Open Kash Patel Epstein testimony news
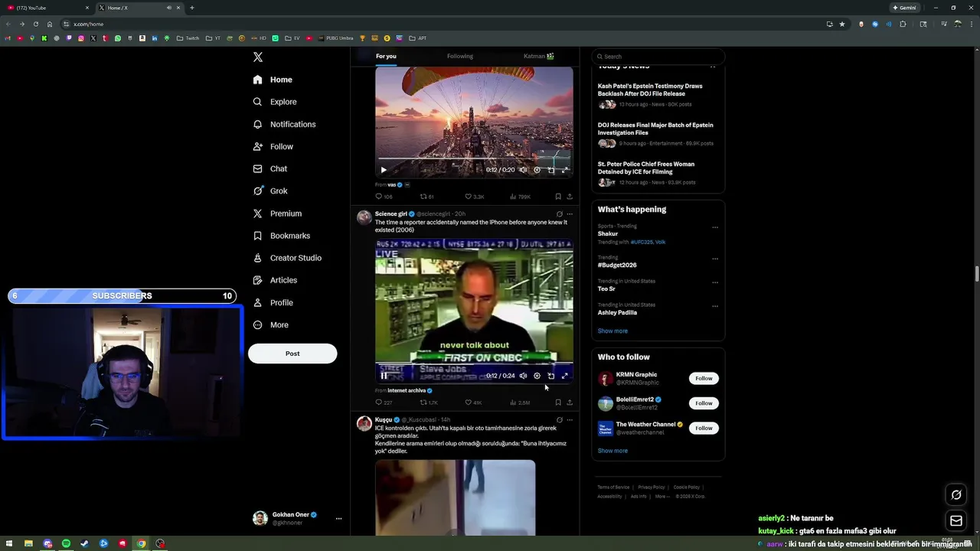 coord(650,90)
